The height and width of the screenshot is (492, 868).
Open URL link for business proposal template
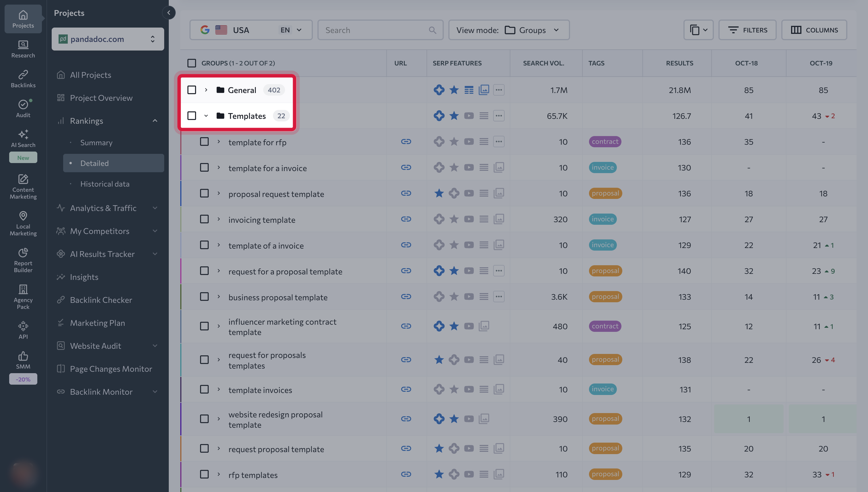(x=406, y=296)
